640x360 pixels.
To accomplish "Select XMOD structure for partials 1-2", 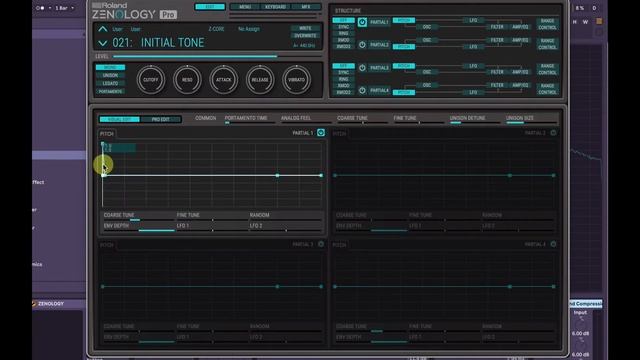I will 343,40.
